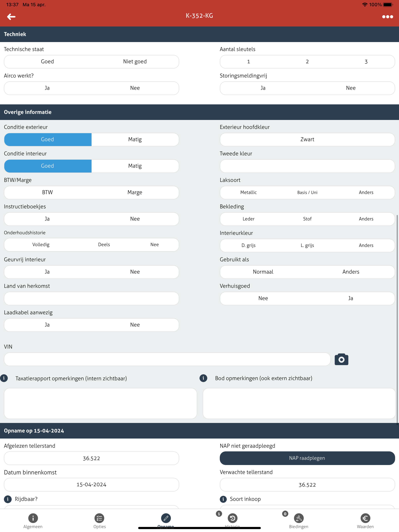Open the Algemeen tab
Image resolution: width=399 pixels, height=532 pixels.
33,521
